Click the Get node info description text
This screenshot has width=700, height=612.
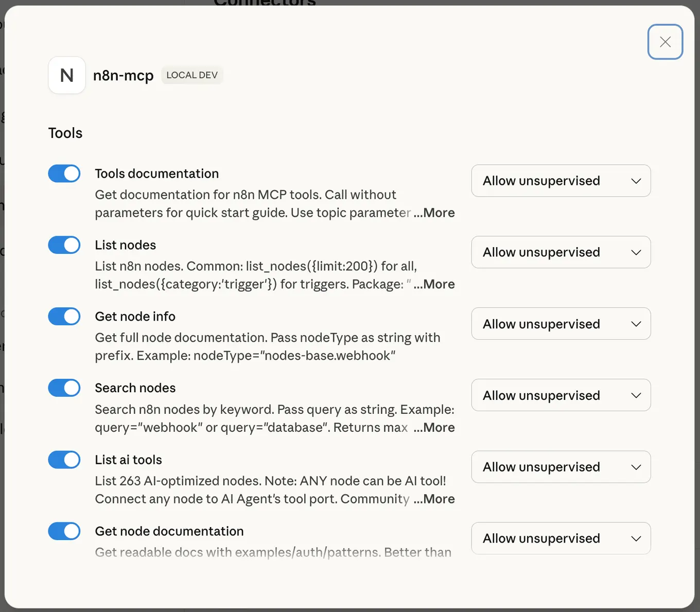pos(268,347)
